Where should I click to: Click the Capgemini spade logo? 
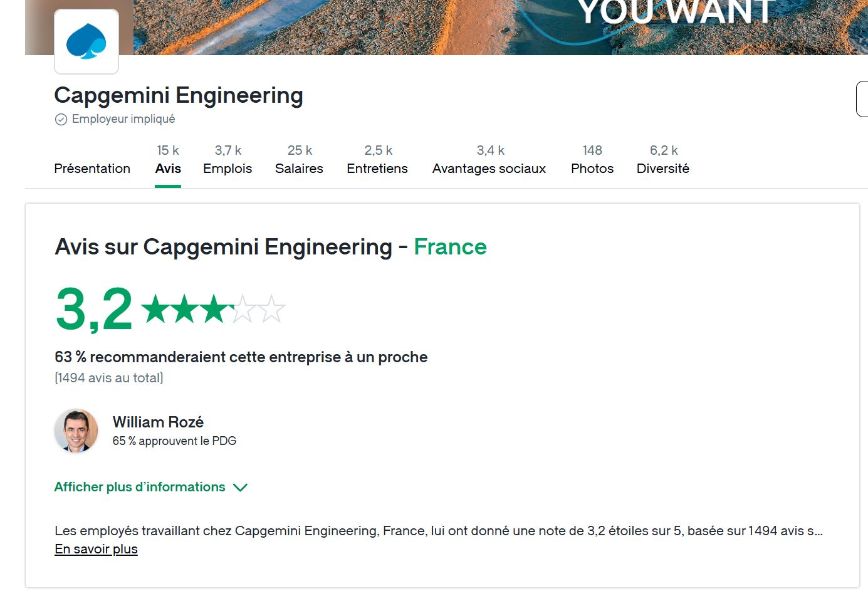coord(86,41)
